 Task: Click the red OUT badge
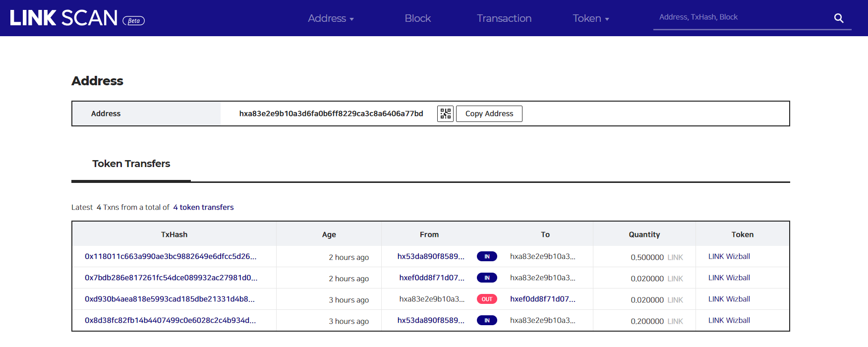487,299
